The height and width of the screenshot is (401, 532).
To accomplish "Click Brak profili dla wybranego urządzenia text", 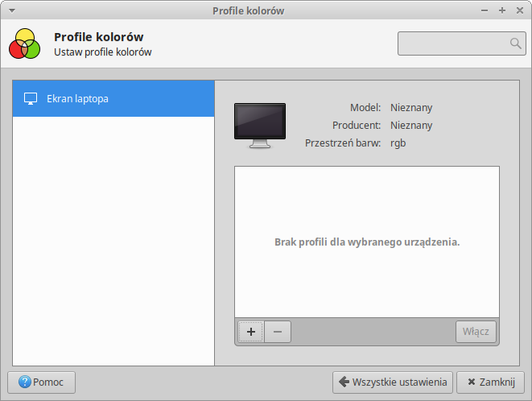I will (x=367, y=242).
